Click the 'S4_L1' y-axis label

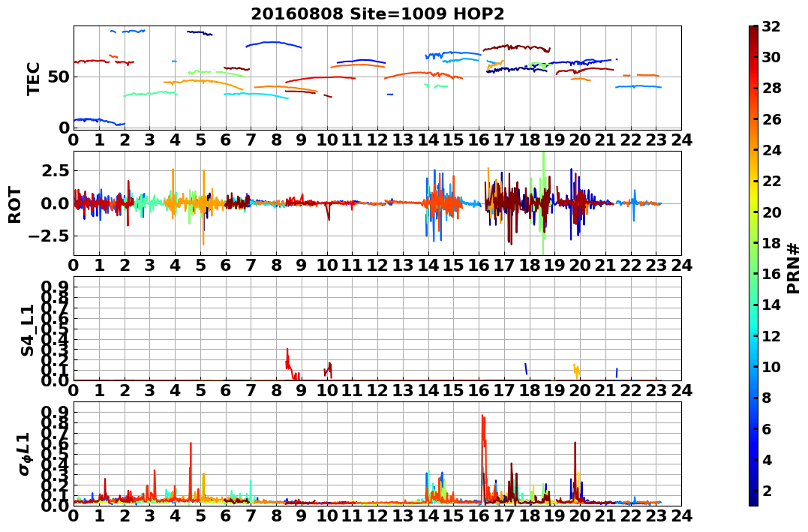click(x=27, y=330)
